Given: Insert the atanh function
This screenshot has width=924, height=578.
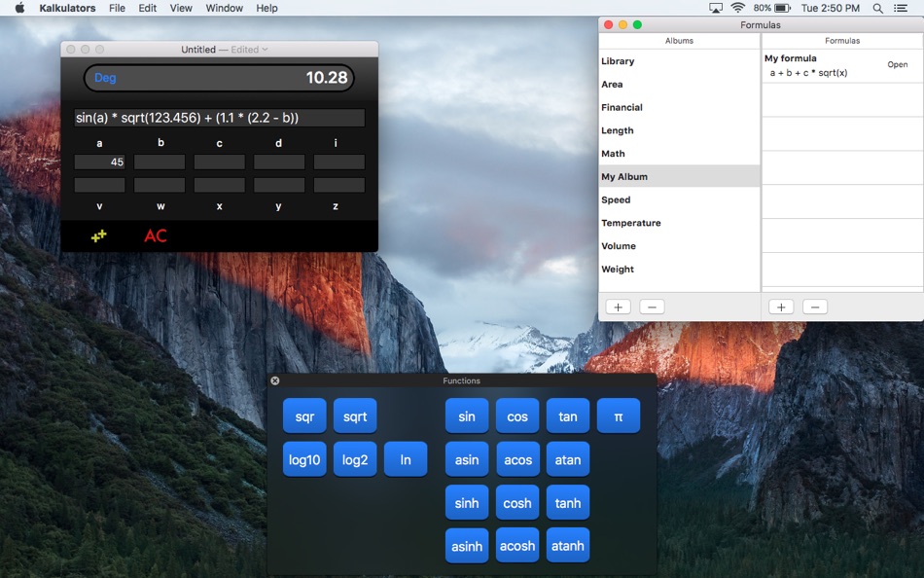Looking at the screenshot, I should tap(568, 546).
